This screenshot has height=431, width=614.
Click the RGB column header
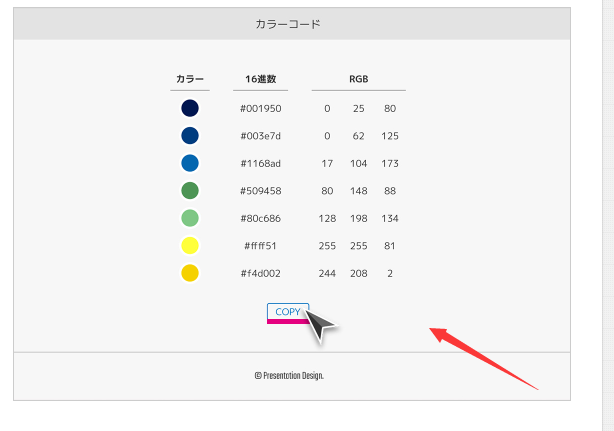[x=359, y=79]
